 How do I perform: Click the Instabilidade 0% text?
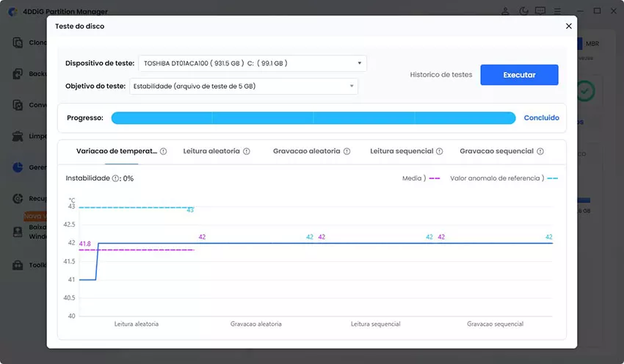coord(100,178)
